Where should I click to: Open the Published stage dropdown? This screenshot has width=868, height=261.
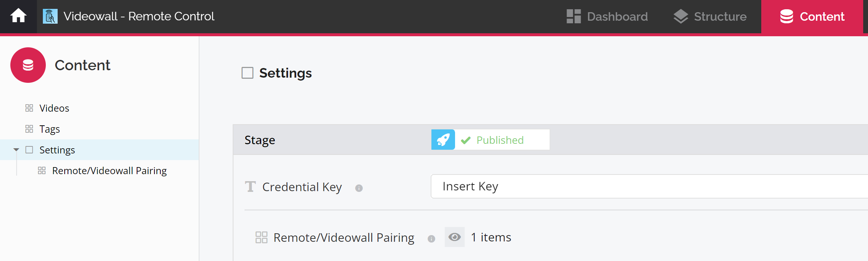point(502,140)
